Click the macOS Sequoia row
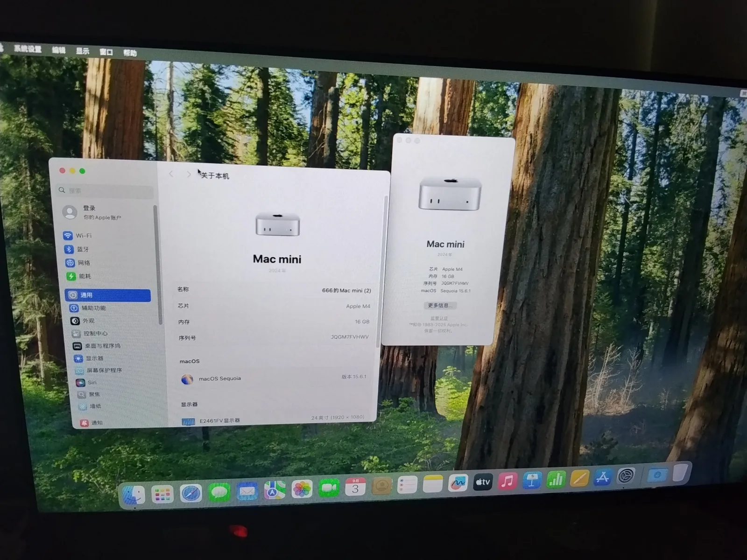Screen dimensions: 747x560 pyautogui.click(x=275, y=378)
